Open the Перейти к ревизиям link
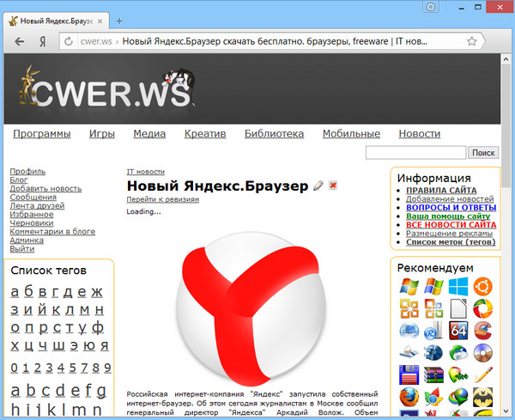Viewport: 515px width, 420px height. pyautogui.click(x=163, y=199)
